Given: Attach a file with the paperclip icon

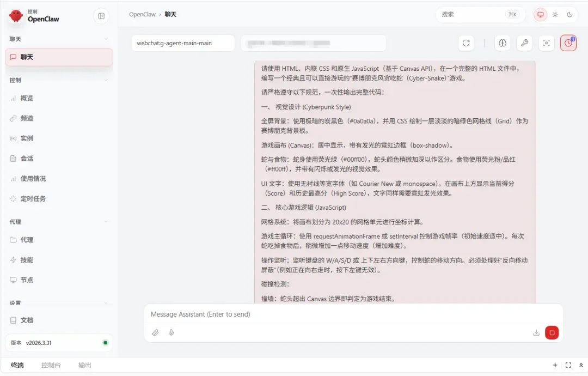Looking at the screenshot, I should (x=155, y=332).
